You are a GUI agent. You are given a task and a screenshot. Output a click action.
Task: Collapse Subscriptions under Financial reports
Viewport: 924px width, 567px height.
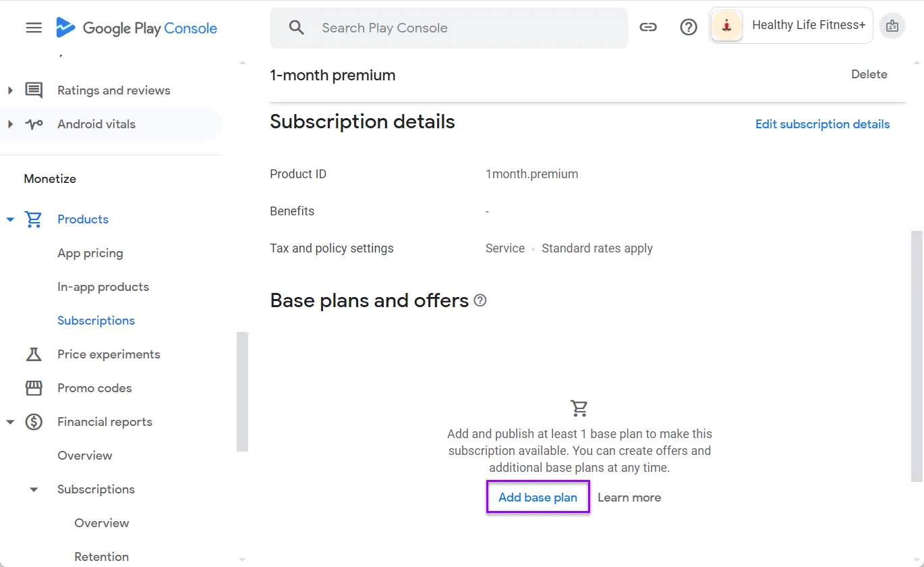click(34, 489)
